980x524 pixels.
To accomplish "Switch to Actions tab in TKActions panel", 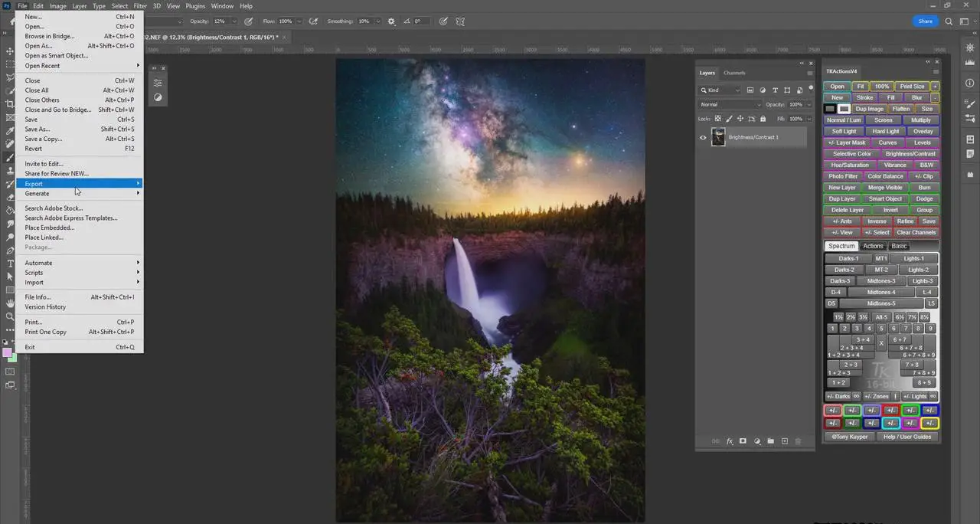I will [873, 246].
